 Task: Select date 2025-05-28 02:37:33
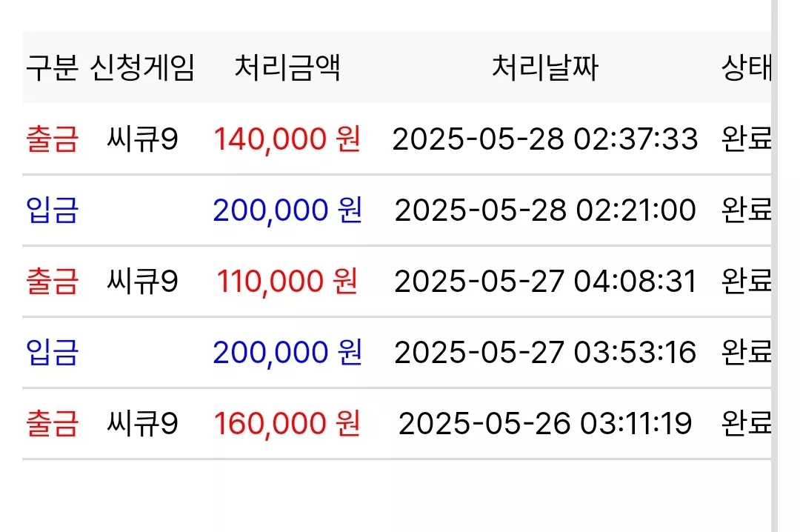(x=545, y=139)
